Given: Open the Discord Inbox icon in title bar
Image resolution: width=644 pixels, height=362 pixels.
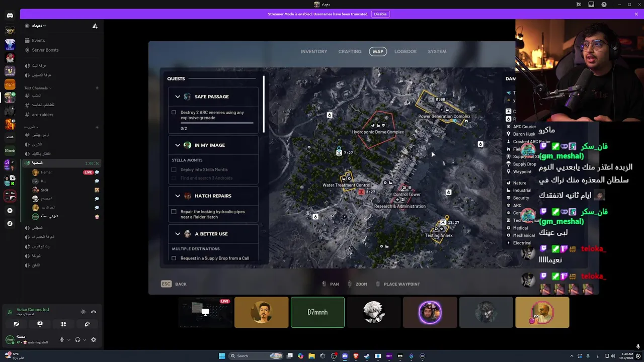Looking at the screenshot, I should point(591,5).
